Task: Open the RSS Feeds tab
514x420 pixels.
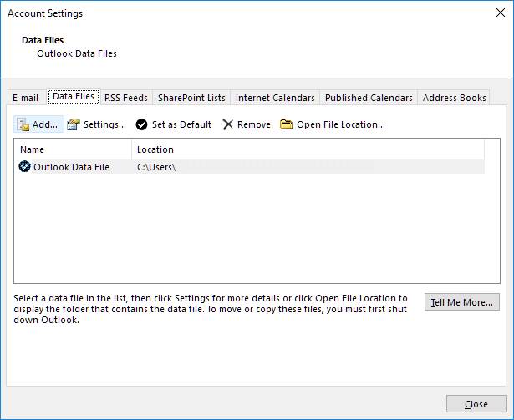Action: pyautogui.click(x=126, y=98)
